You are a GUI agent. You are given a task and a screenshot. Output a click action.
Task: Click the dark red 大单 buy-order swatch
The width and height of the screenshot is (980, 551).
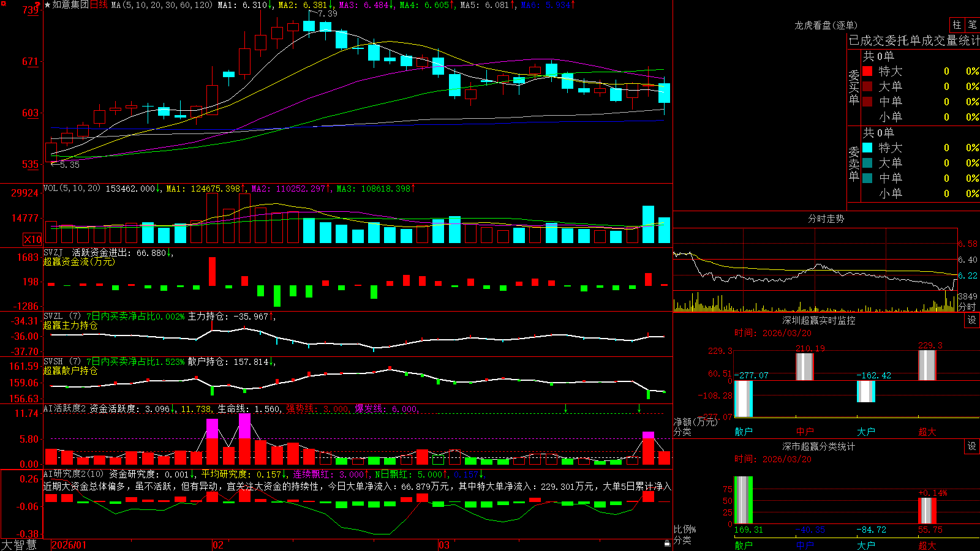867,86
